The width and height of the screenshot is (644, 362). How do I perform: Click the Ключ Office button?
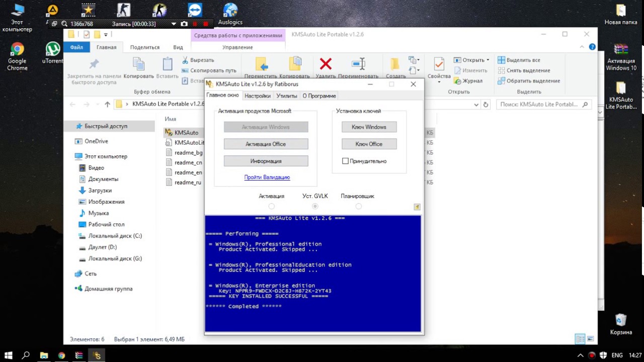[369, 144]
